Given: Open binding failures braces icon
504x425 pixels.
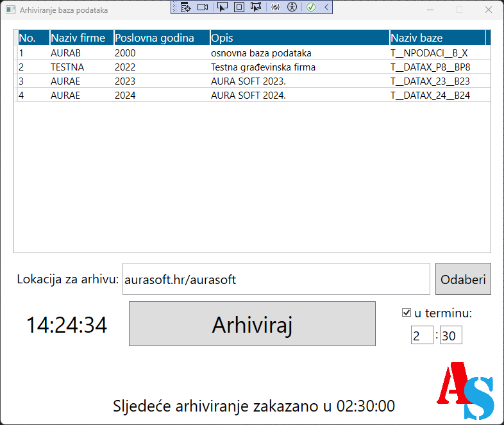Looking at the screenshot, I should pyautogui.click(x=275, y=7).
